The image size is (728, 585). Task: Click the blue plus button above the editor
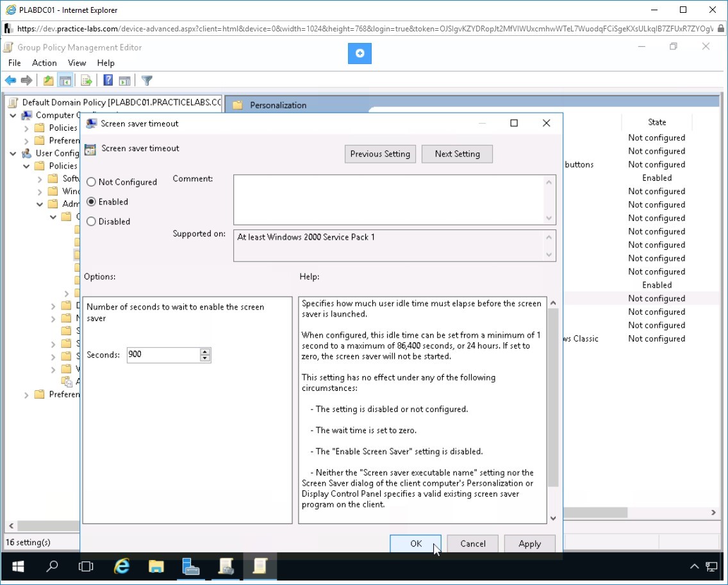point(360,53)
